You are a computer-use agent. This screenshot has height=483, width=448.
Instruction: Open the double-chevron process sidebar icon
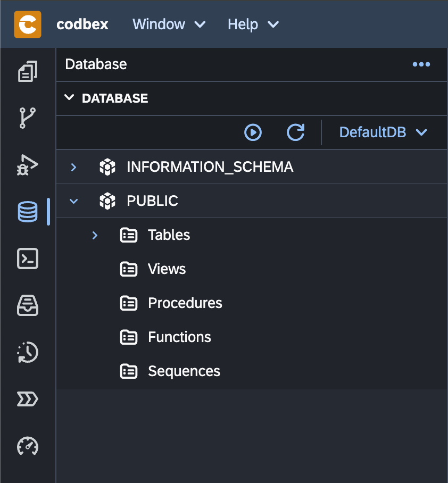click(x=28, y=399)
